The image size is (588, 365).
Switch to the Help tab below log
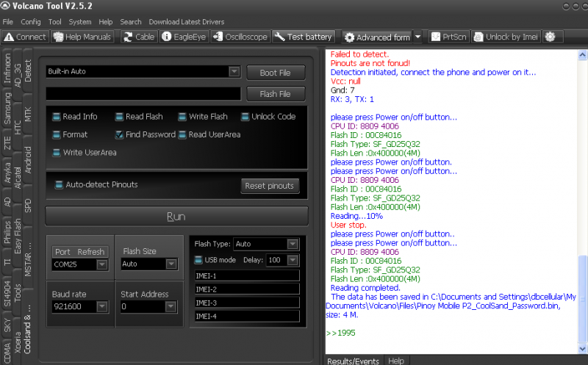click(x=396, y=361)
